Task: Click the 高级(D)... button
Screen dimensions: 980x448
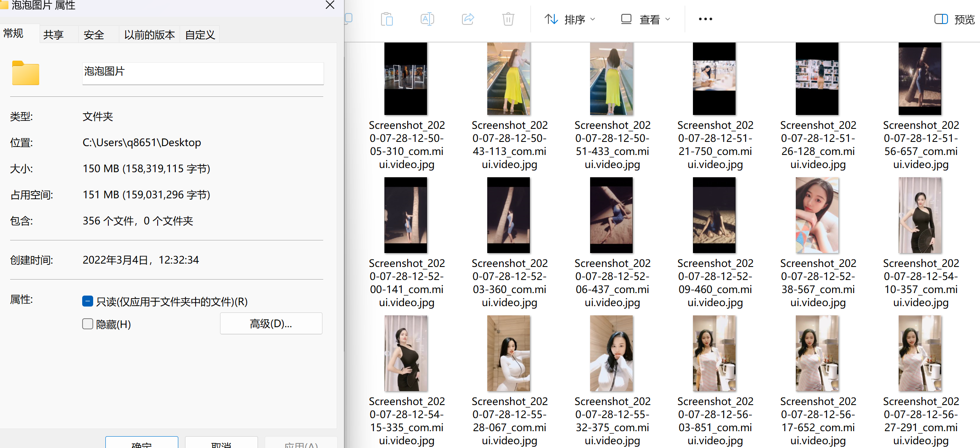Action: click(x=271, y=323)
